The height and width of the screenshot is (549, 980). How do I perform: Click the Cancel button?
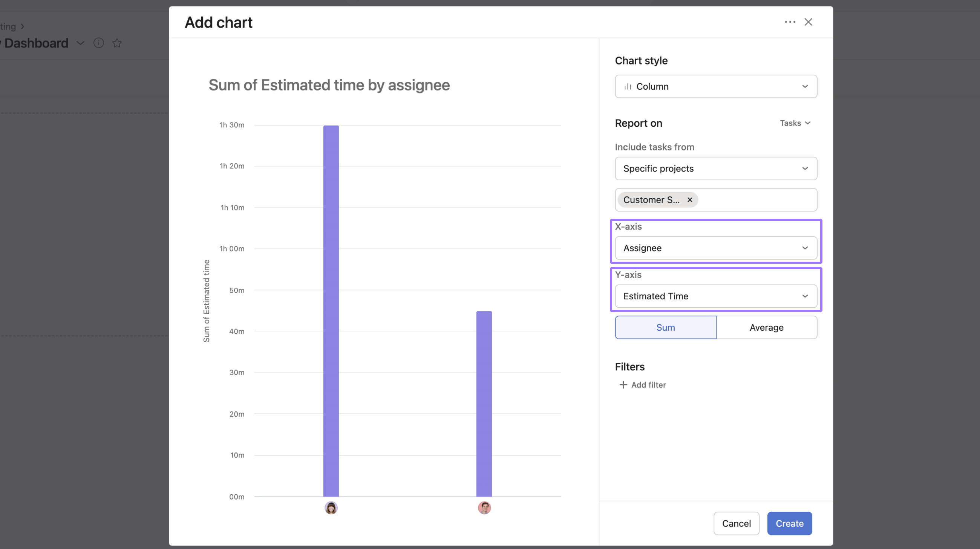[736, 523]
